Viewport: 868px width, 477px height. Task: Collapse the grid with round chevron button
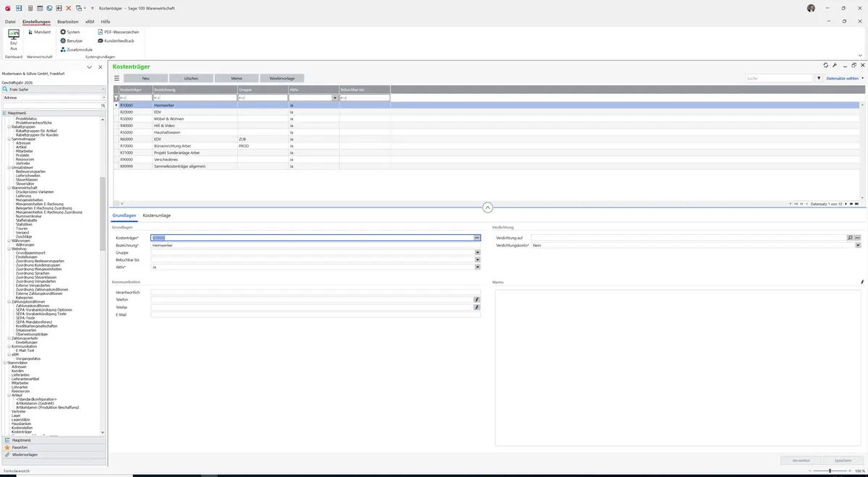coord(488,207)
